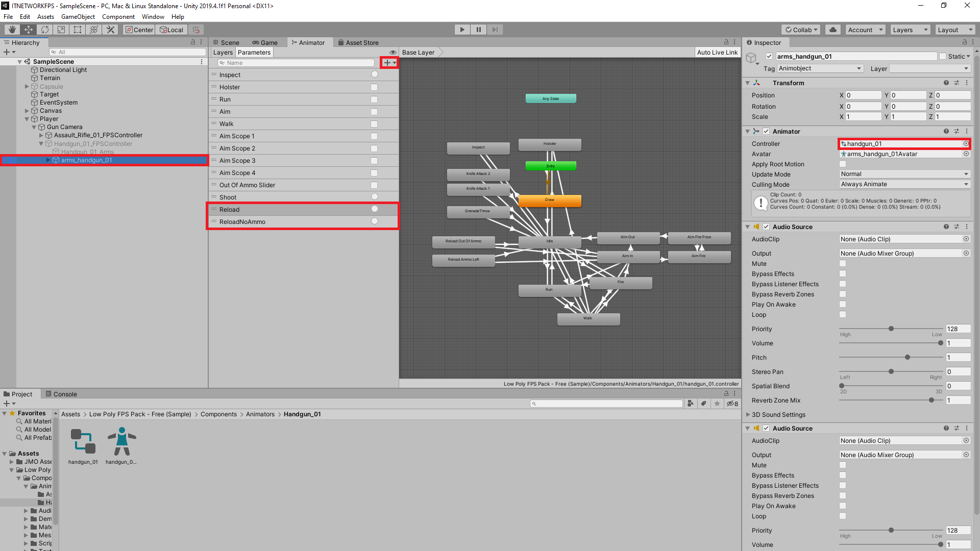Toggle the animator parameters eye icon
Screen dimensions: 980x551
(x=393, y=53)
